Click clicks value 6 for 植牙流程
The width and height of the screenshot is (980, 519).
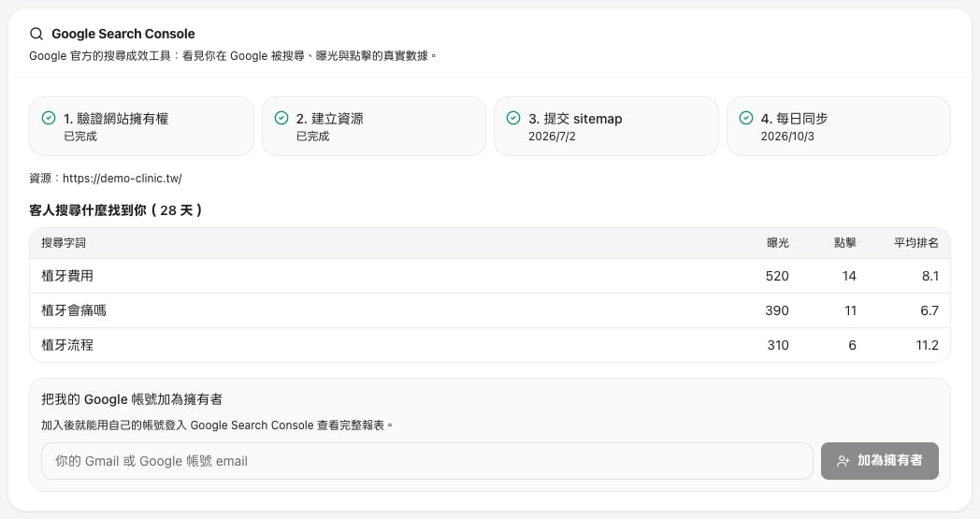tap(852, 344)
